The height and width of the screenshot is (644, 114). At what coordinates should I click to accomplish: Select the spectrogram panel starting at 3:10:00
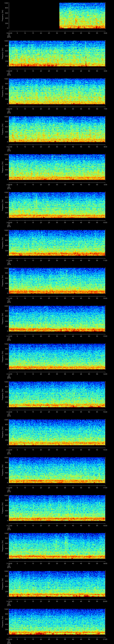coord(57,243)
